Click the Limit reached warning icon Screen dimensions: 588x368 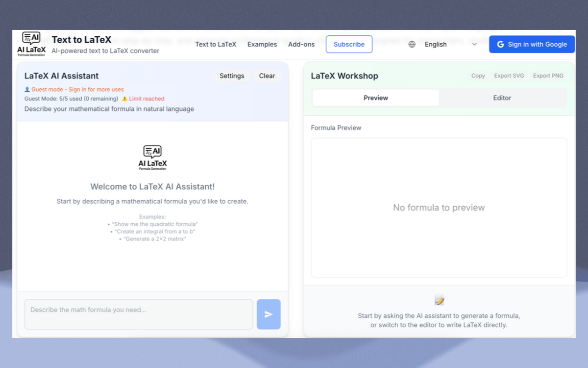coord(124,99)
